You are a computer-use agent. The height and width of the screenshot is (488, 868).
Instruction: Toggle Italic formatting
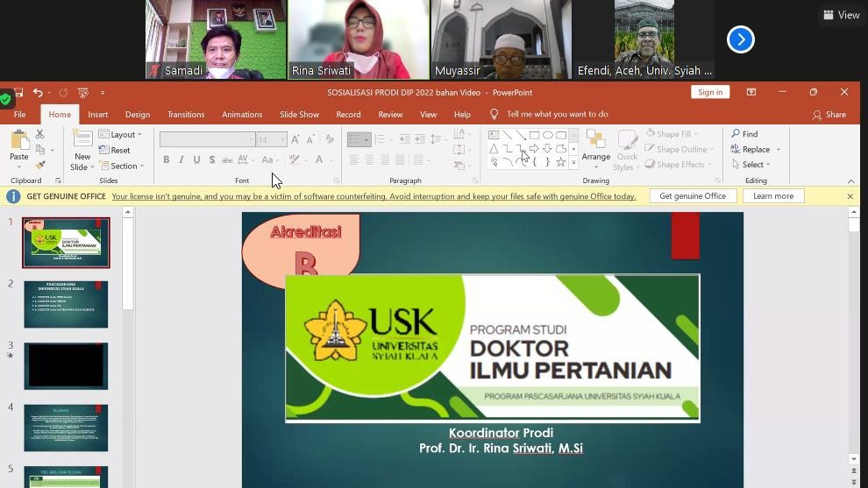pyautogui.click(x=181, y=159)
